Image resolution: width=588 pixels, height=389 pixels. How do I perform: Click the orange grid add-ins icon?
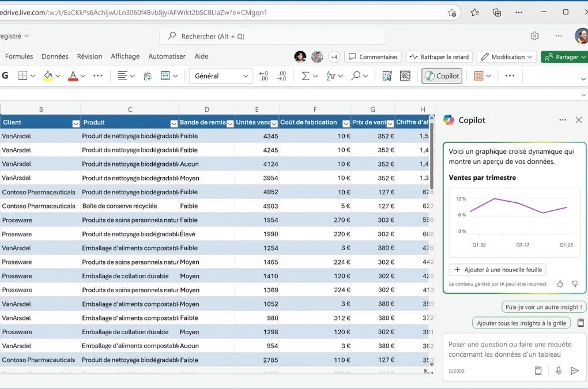(x=478, y=75)
